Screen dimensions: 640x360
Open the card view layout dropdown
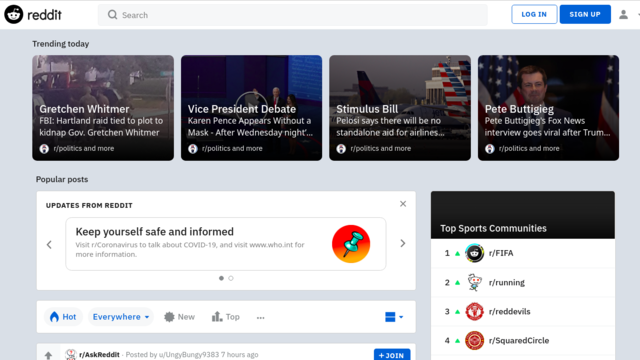coord(394,317)
